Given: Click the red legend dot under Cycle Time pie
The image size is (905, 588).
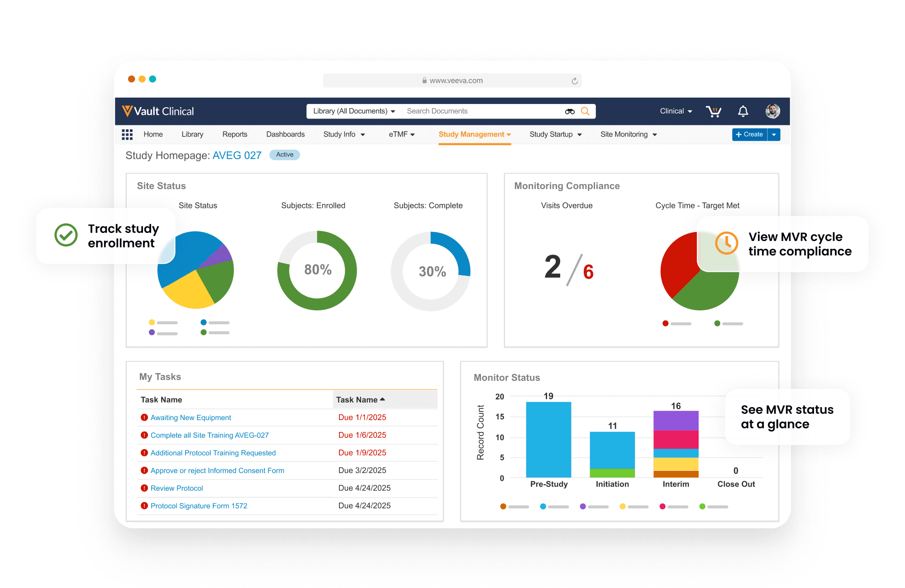Looking at the screenshot, I should point(666,323).
